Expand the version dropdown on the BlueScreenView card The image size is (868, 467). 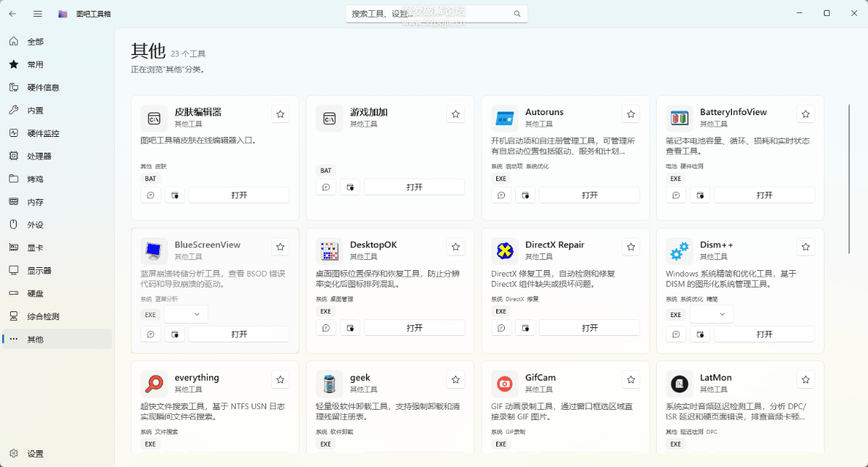pos(187,314)
